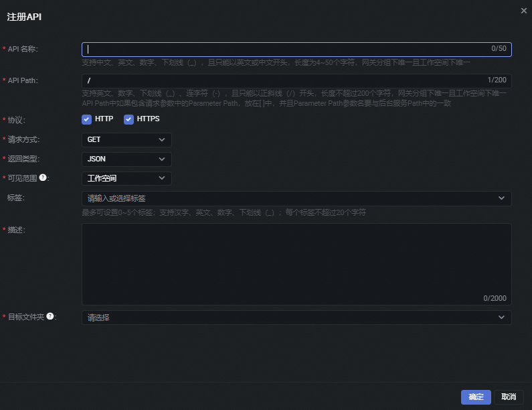
Task: Click the 0/50 character counter
Action: [x=499, y=48]
